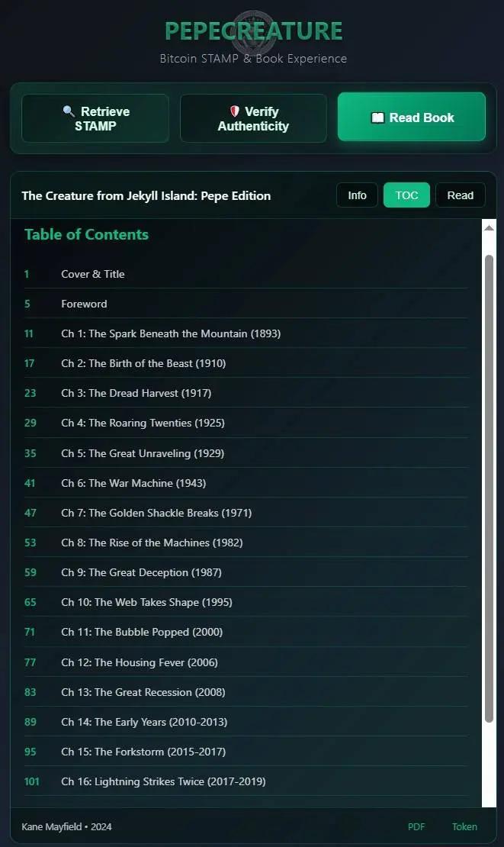Switch to the Info tab

coord(358,195)
